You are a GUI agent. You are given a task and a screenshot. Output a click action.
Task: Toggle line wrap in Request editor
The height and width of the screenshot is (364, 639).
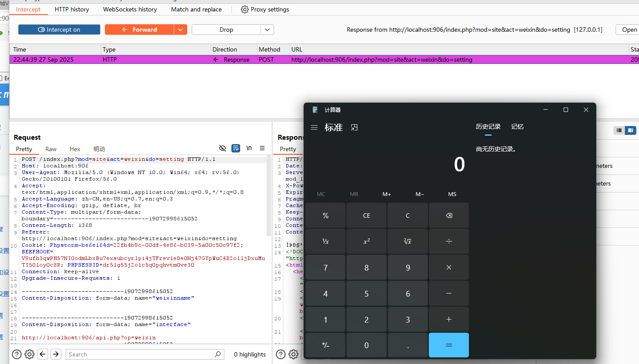(236, 148)
